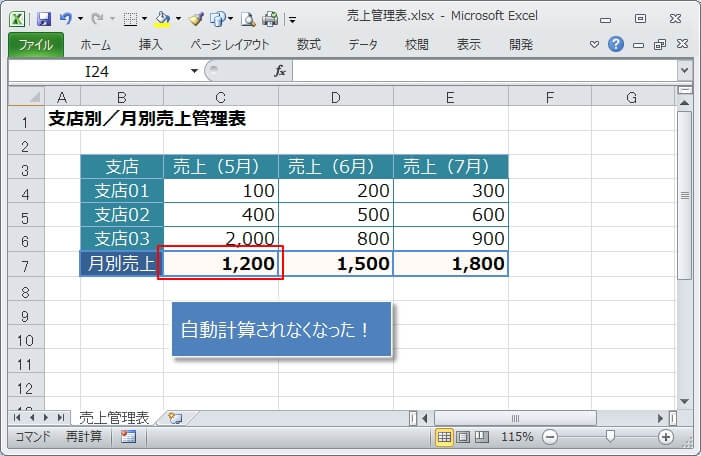This screenshot has height=456, width=701.
Task: Click title cell 支店別／月別売上管理表
Action: point(147,119)
